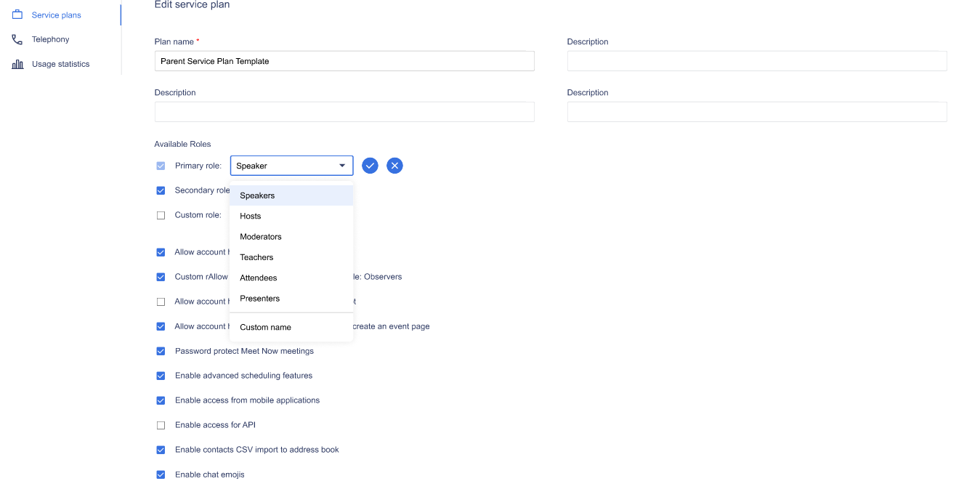Click the Usage statistics chart icon

[x=17, y=64]
